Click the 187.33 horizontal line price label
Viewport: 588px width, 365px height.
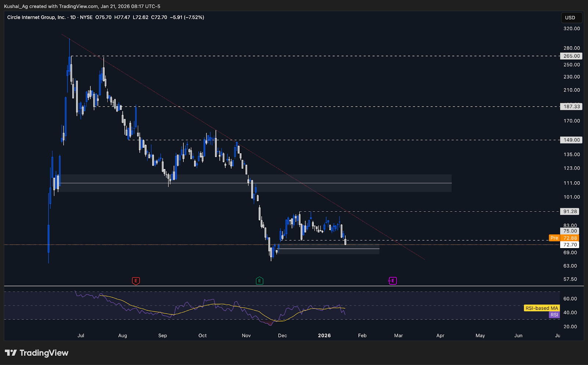tap(571, 107)
